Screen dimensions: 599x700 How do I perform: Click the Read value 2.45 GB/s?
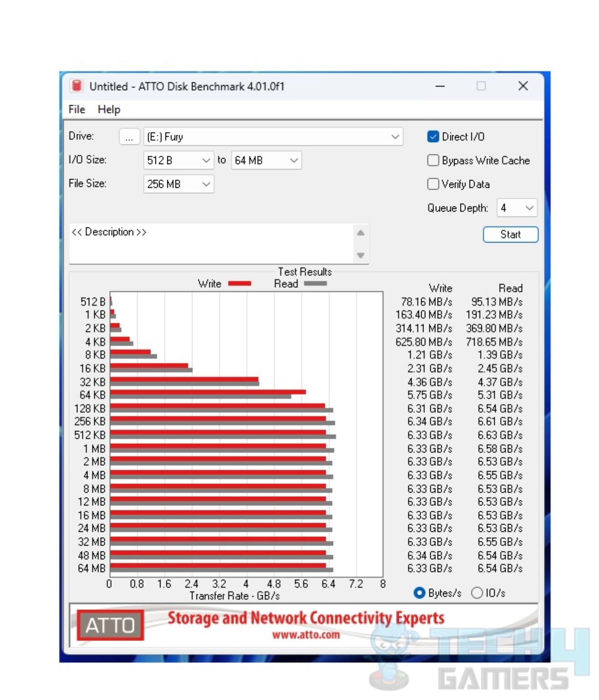[500, 369]
